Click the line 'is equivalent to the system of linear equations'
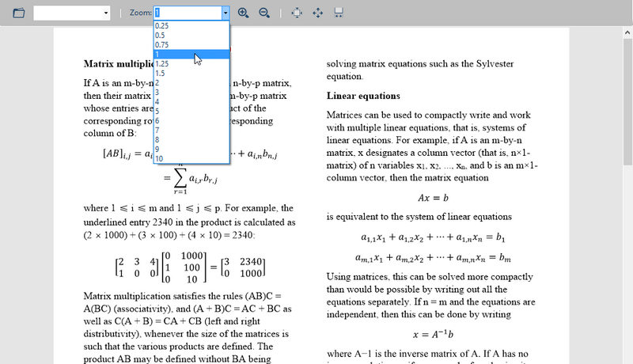The image size is (633, 364). [419, 217]
